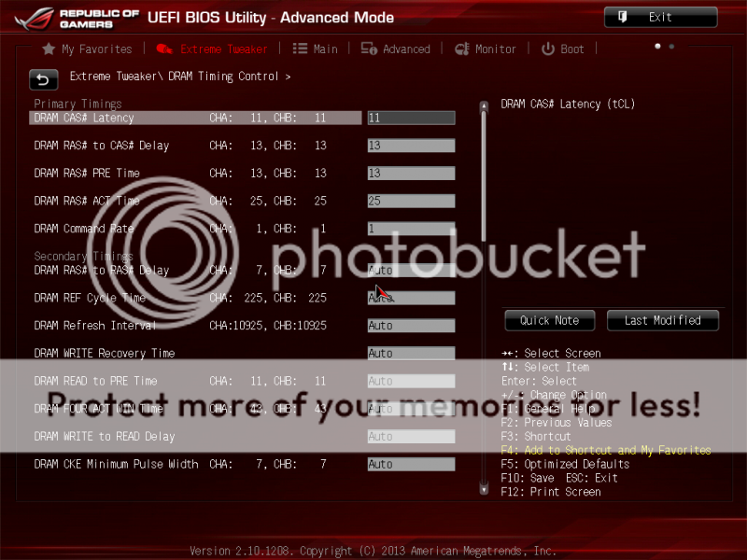Image resolution: width=747 pixels, height=560 pixels.
Task: Set the DRAM Command Rate field
Action: click(x=411, y=229)
